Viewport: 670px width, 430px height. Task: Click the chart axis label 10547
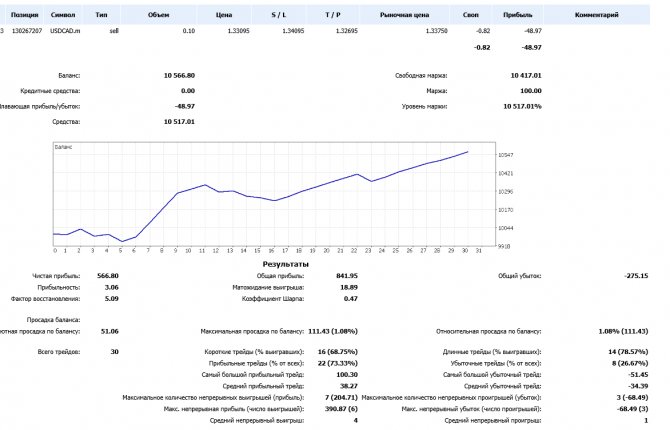(506, 155)
